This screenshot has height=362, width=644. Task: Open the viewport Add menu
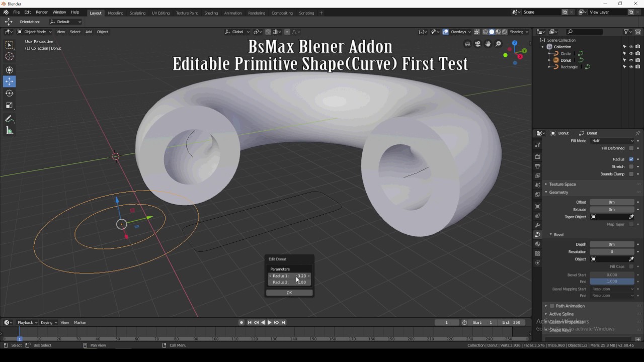point(89,32)
